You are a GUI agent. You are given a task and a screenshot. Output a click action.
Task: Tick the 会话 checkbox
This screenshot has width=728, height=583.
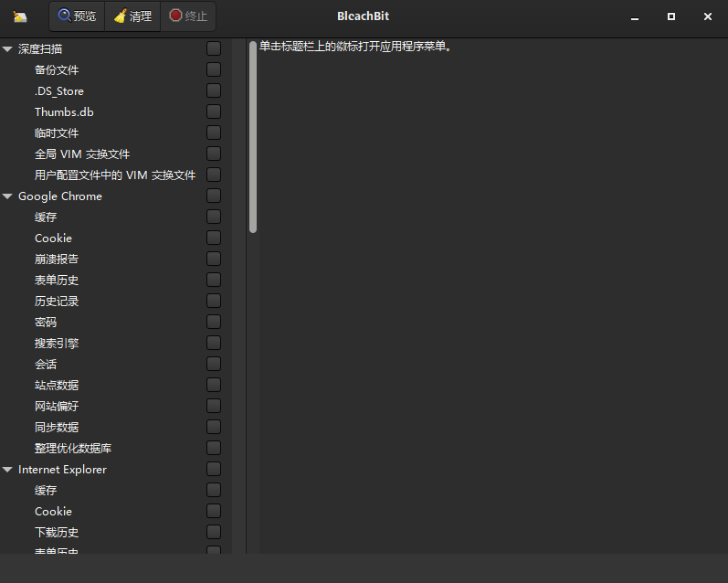(214, 364)
